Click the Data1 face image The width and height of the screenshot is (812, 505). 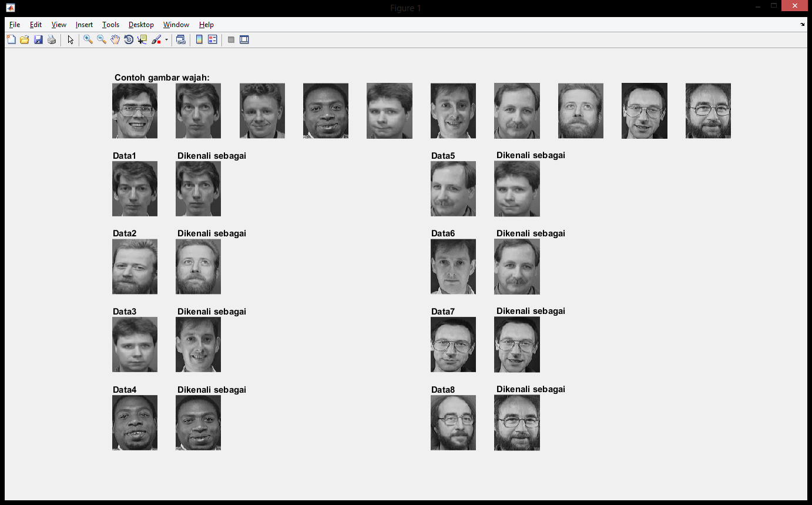135,189
